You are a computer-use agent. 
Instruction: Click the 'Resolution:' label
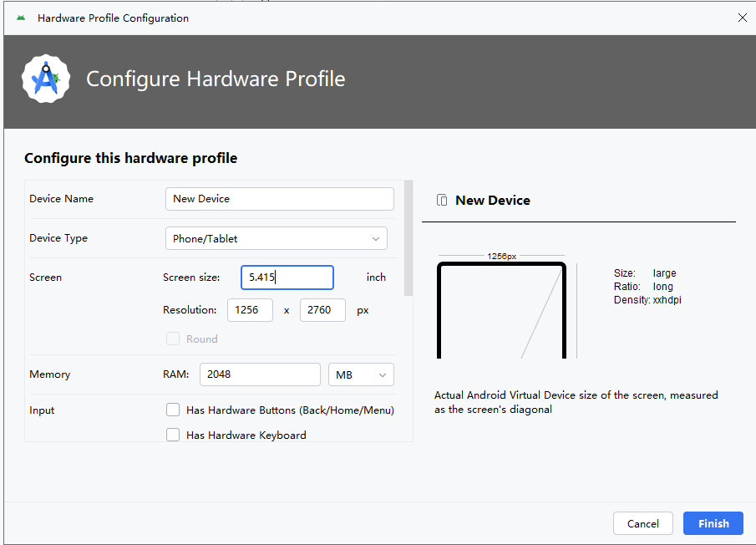coord(190,310)
